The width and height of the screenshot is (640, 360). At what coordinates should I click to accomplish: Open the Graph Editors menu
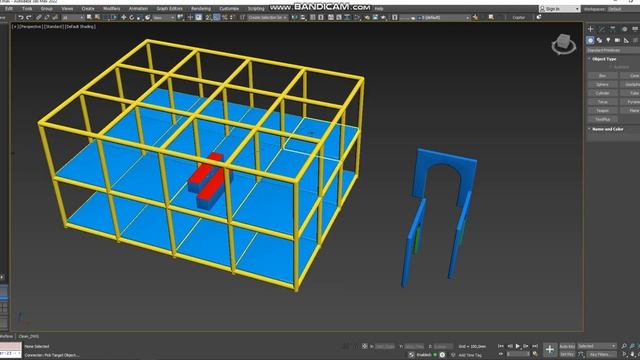(x=169, y=9)
